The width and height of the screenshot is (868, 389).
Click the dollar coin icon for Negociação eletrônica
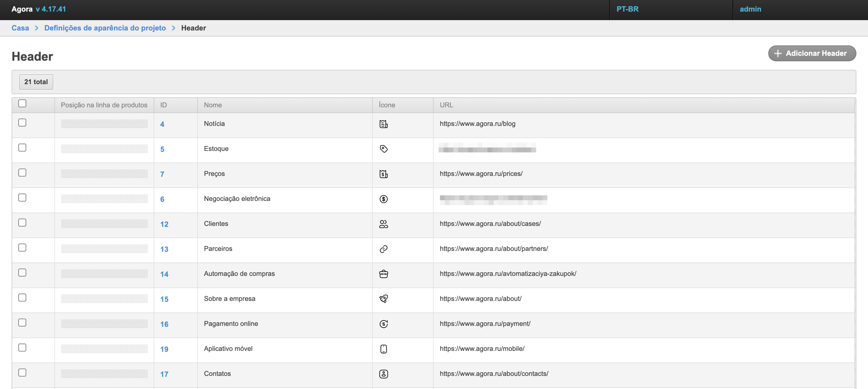click(383, 199)
